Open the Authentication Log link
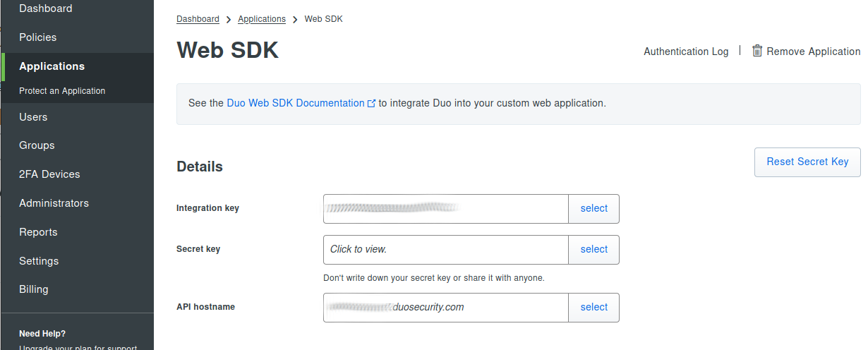The image size is (868, 350). point(686,52)
